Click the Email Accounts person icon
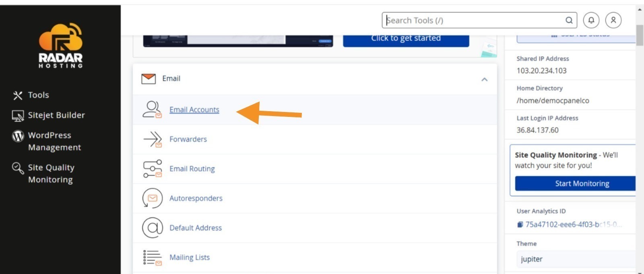The height and width of the screenshot is (274, 644). tap(153, 110)
